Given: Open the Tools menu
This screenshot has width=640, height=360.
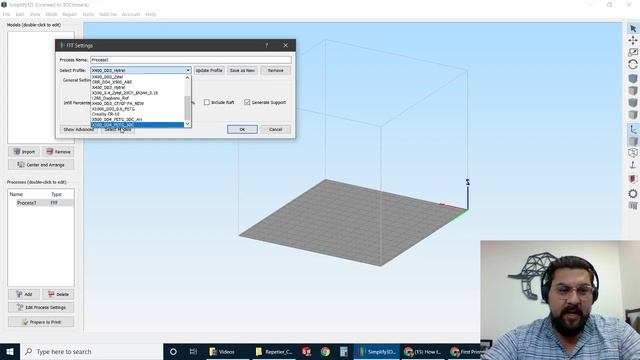Looking at the screenshot, I should click(88, 14).
